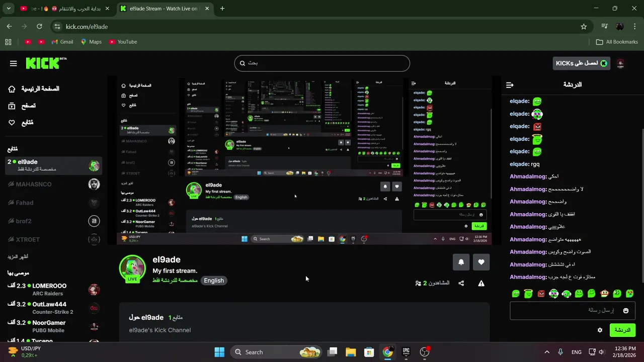This screenshot has height=362, width=644.
Task: Open the All Bookmarks folder
Action: pyautogui.click(x=617, y=42)
